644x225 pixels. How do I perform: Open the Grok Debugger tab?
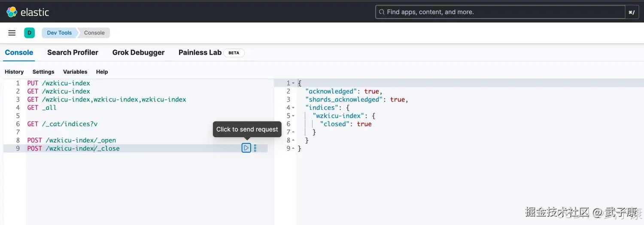pyautogui.click(x=138, y=52)
